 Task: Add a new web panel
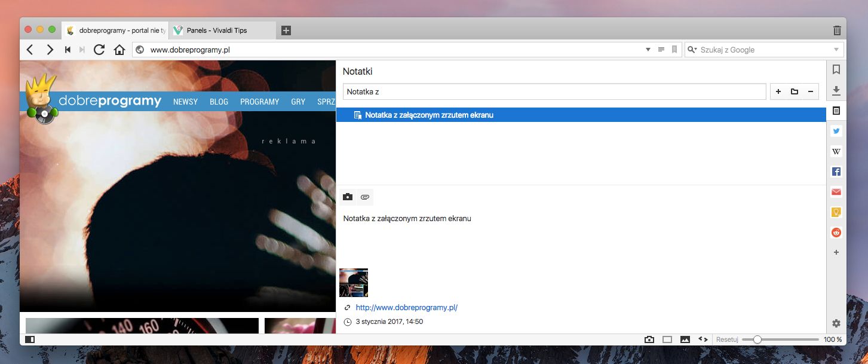pos(836,252)
